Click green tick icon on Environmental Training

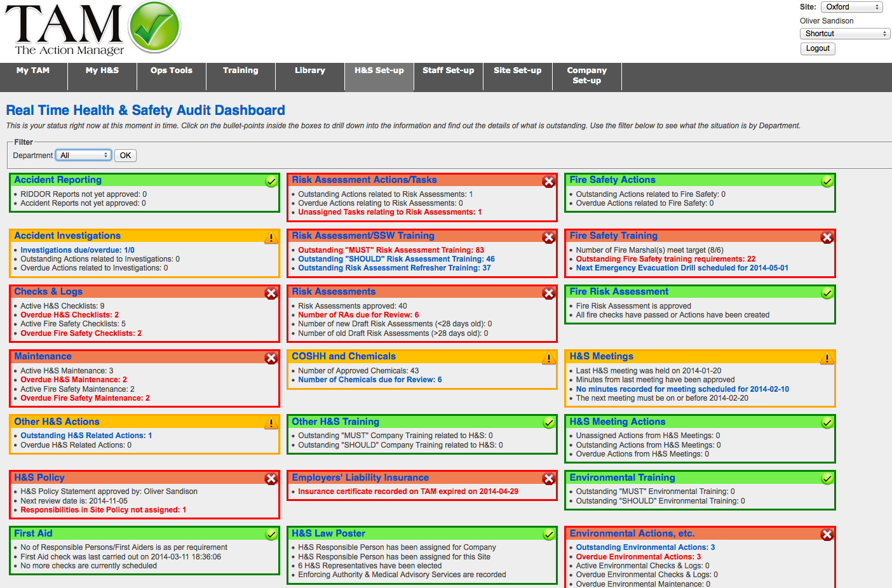(827, 479)
